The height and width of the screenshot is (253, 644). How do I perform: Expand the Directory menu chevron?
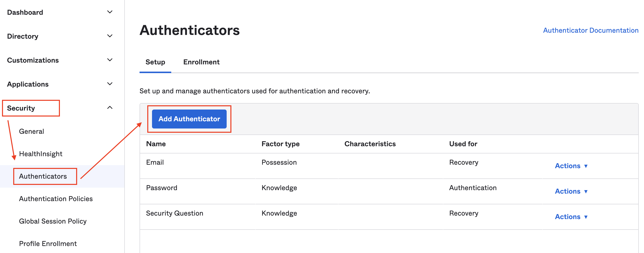point(110,36)
